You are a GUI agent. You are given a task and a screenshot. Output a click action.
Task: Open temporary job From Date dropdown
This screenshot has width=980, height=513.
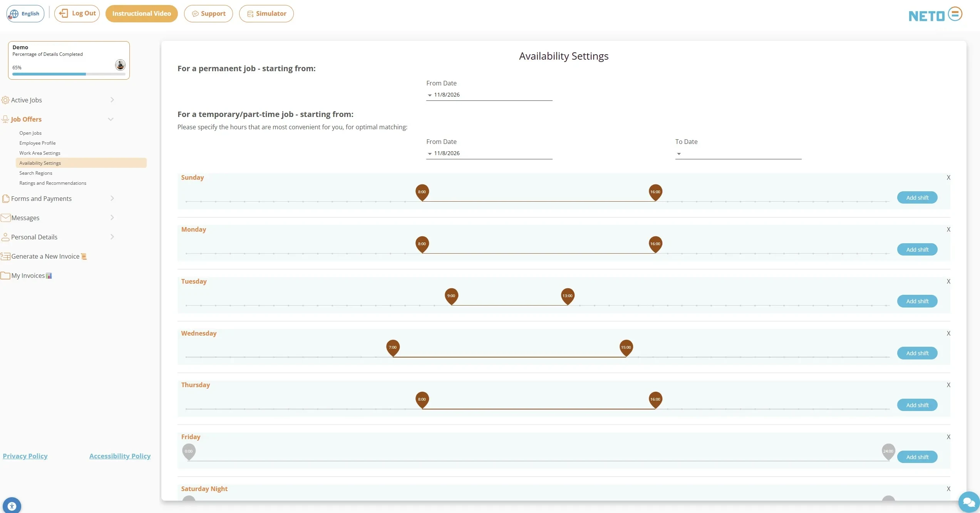tap(489, 153)
